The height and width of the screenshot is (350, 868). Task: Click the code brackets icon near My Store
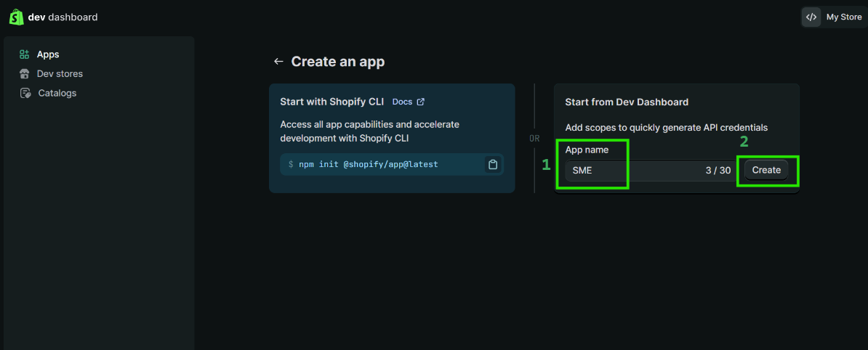[x=811, y=17]
